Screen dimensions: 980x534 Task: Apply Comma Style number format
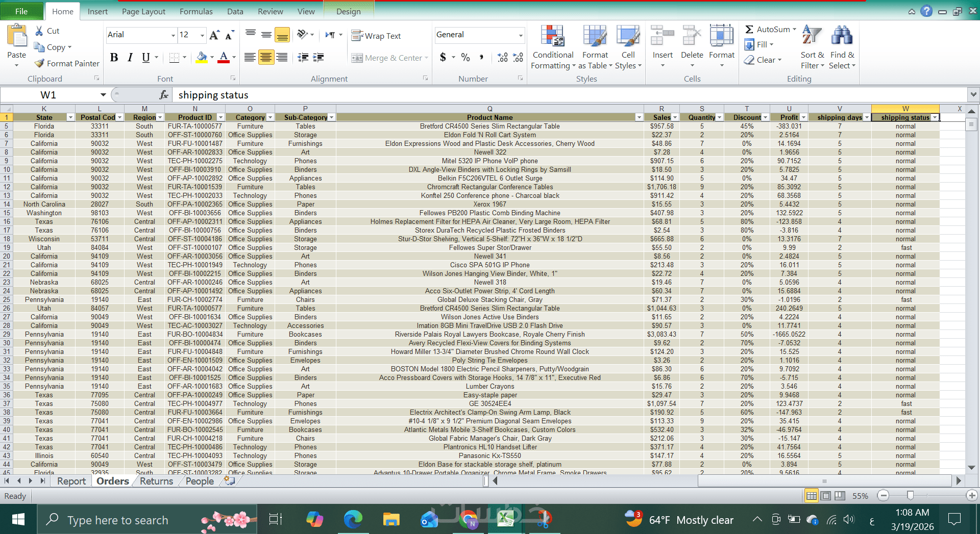coord(481,57)
